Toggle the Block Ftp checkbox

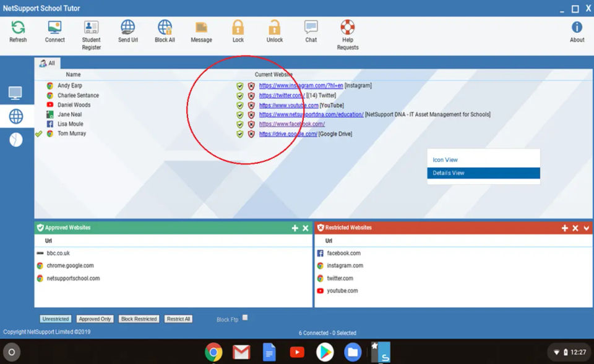245,318
